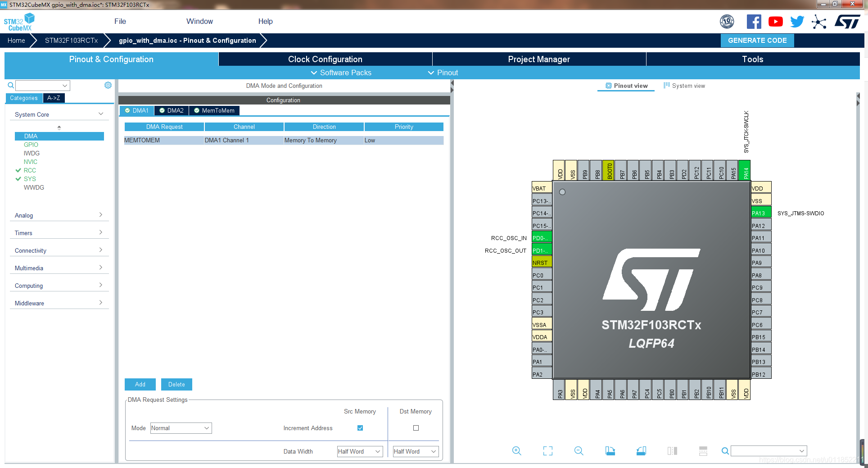Fit the chip view to the screen
868x468 pixels.
click(547, 450)
